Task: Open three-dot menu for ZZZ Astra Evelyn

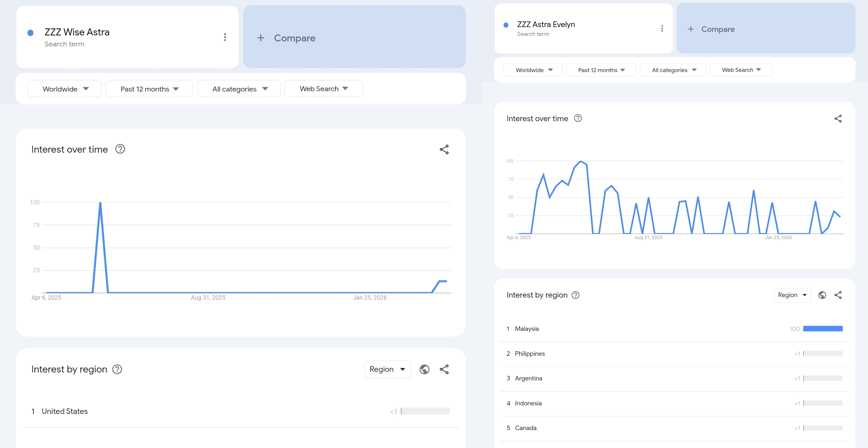Action: click(662, 29)
